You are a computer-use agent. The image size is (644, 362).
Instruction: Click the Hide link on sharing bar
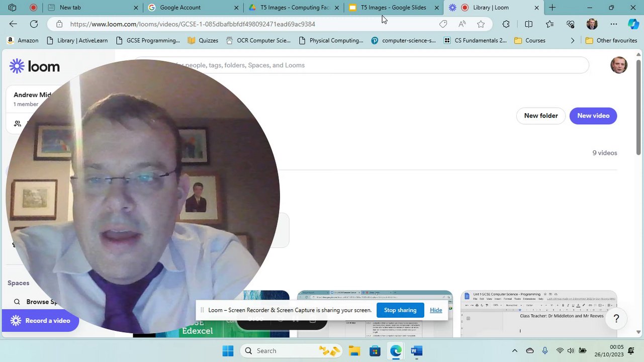[x=436, y=310]
